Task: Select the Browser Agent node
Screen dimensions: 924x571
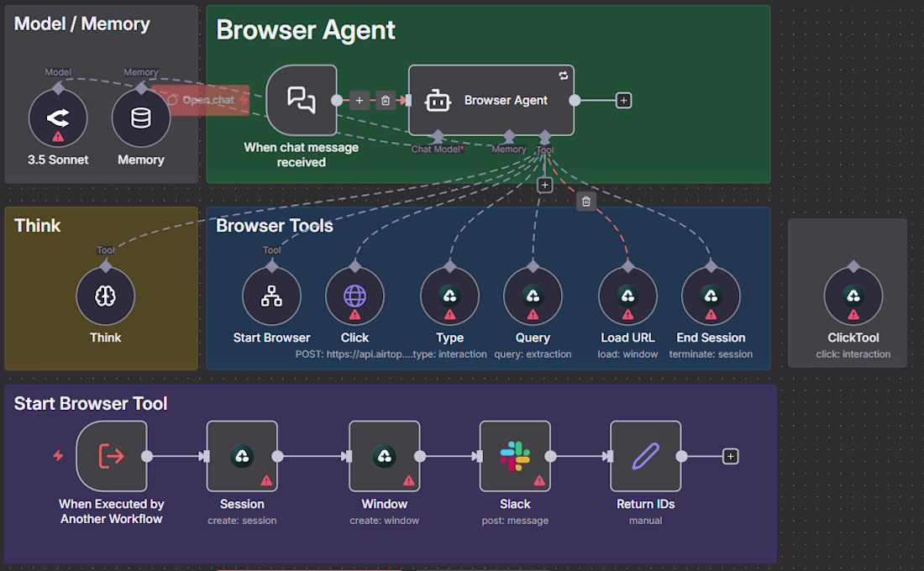Action: (491, 100)
